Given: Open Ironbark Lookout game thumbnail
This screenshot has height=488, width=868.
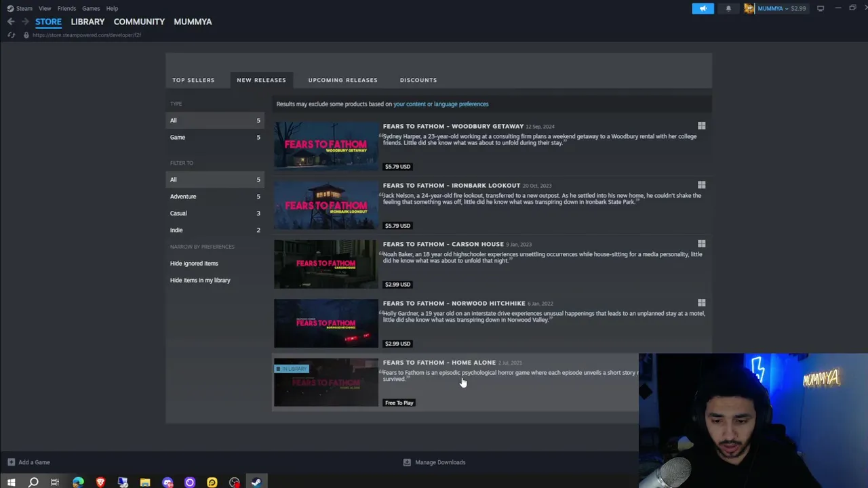Looking at the screenshot, I should pos(326,205).
